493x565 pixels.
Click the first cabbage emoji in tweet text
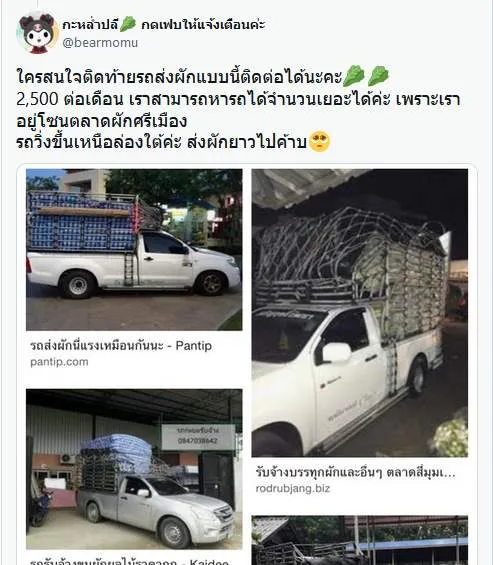354,76
